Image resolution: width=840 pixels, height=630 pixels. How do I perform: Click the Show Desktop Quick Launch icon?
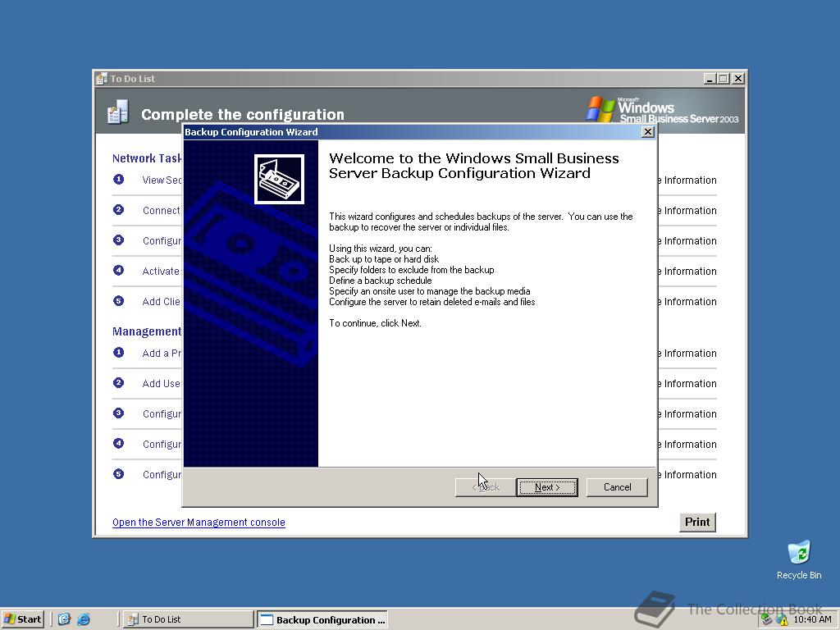tap(64, 619)
